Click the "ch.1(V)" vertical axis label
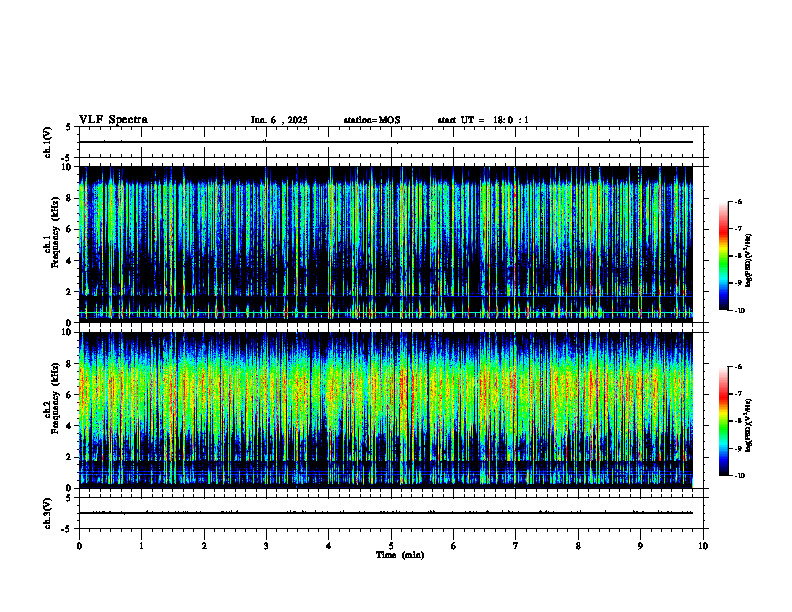Screen dimensions: 792x612 [x=47, y=142]
